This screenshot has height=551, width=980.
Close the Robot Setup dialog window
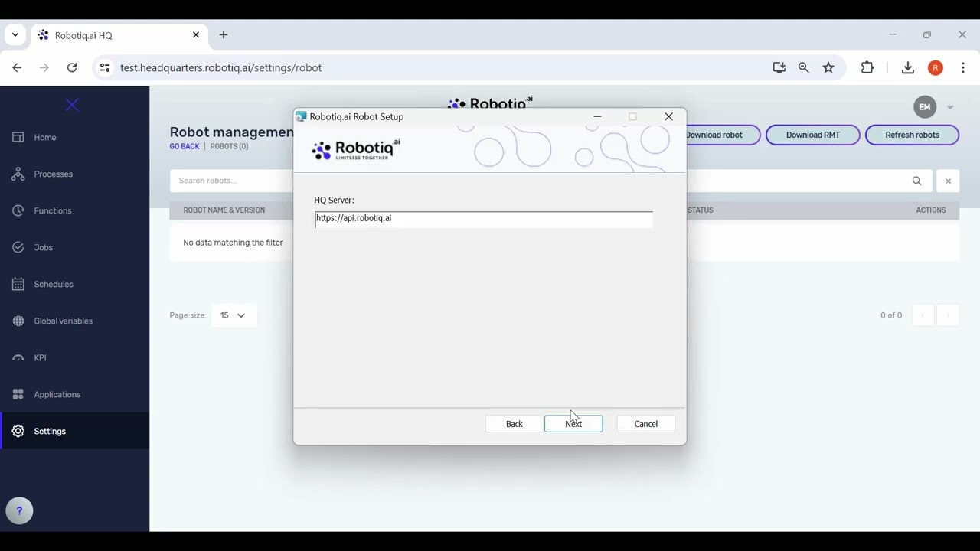pyautogui.click(x=668, y=117)
